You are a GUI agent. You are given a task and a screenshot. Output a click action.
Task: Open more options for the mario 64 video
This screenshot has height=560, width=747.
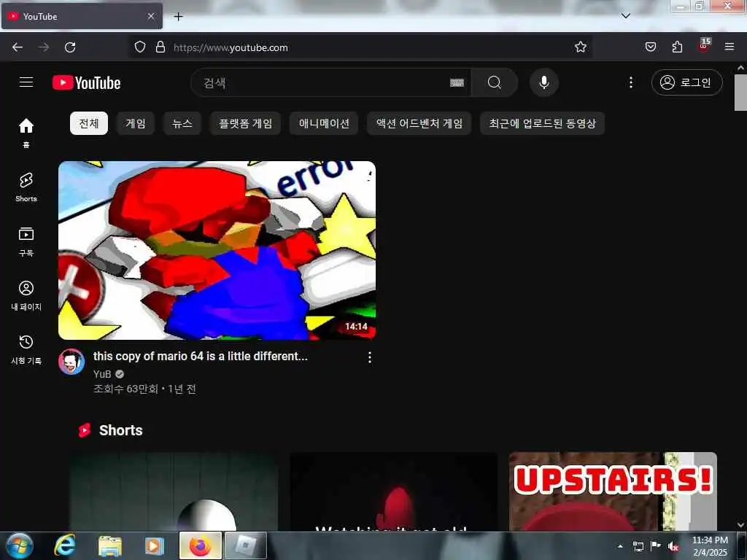click(370, 357)
